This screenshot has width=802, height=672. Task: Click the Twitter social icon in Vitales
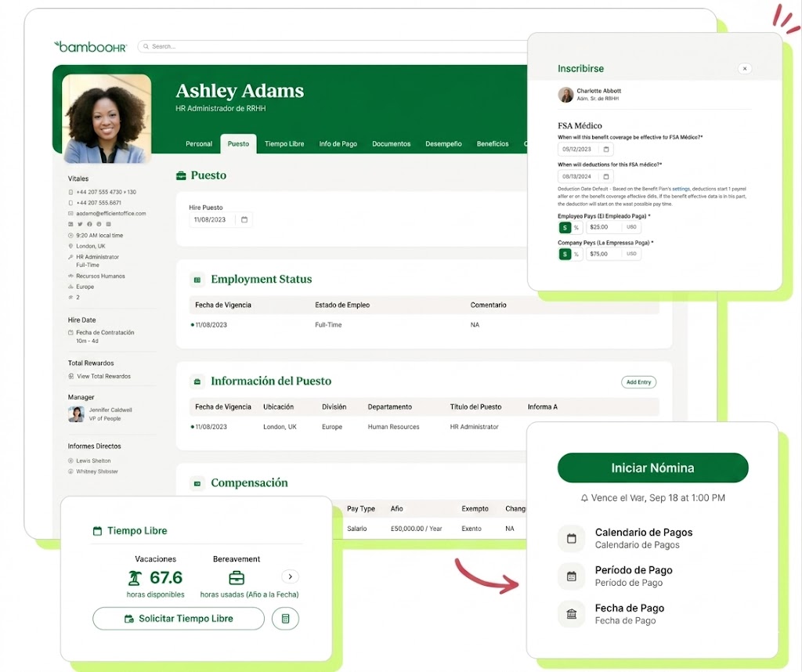pyautogui.click(x=80, y=224)
